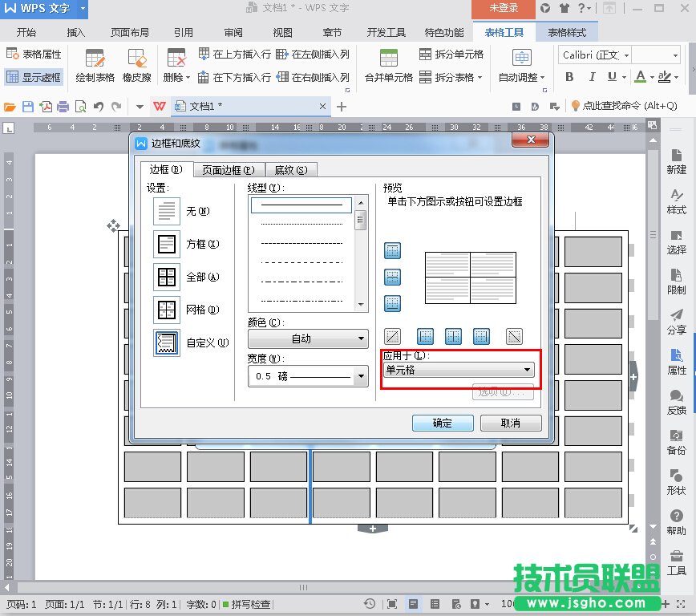Open the 属性 panel in right sidebar
Viewport: 696px width, 616px height.
click(676, 361)
